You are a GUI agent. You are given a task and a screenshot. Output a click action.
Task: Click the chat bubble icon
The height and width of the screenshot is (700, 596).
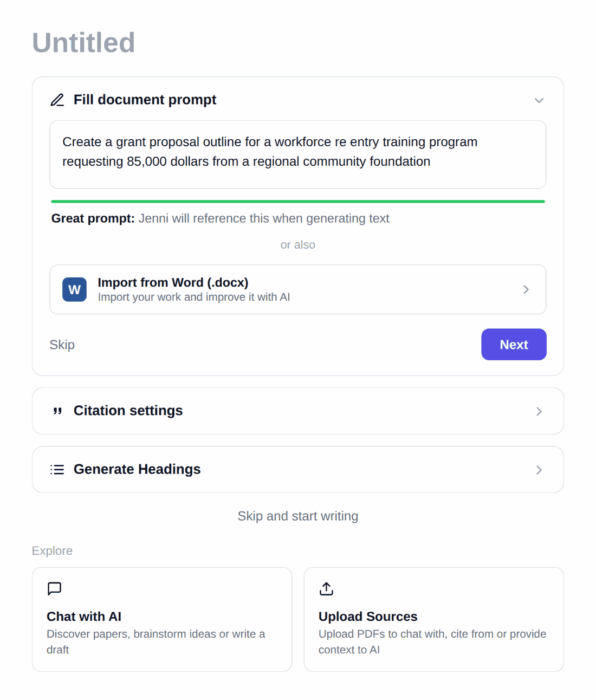click(x=55, y=588)
